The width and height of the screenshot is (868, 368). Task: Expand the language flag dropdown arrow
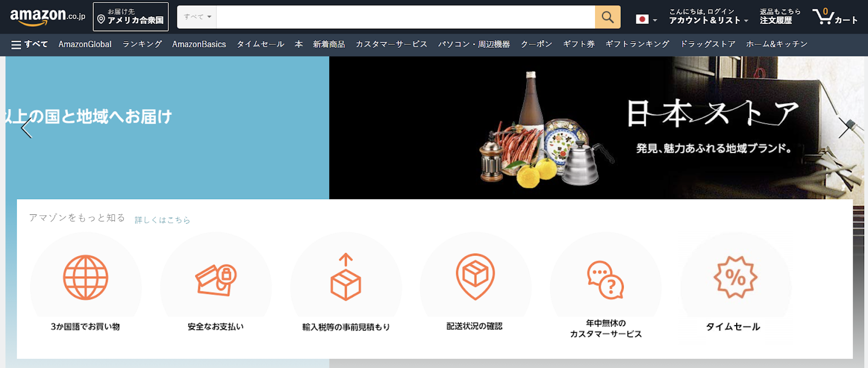pyautogui.click(x=655, y=21)
